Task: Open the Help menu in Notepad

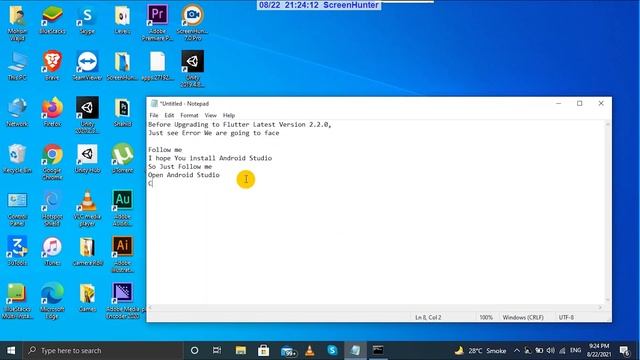Action: point(229,115)
